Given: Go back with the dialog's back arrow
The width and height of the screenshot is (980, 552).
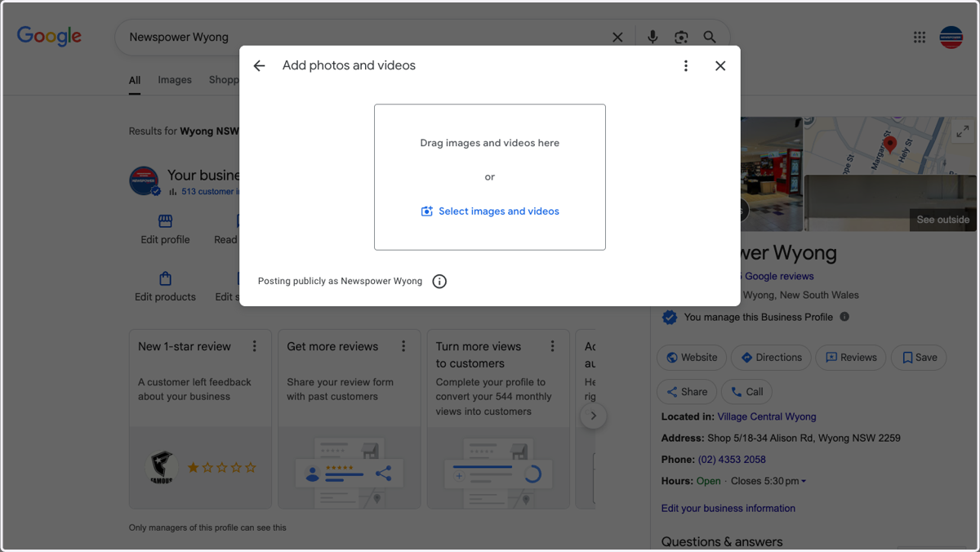Looking at the screenshot, I should pos(259,66).
